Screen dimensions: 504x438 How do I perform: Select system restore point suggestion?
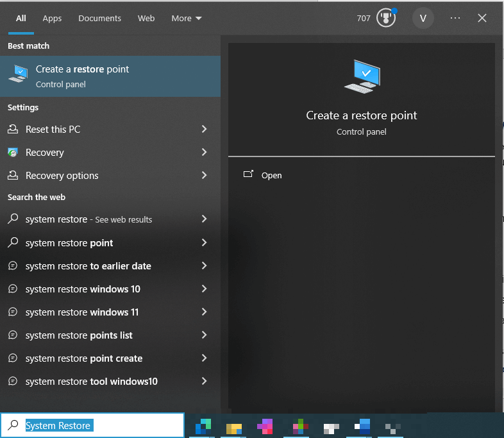coord(110,242)
